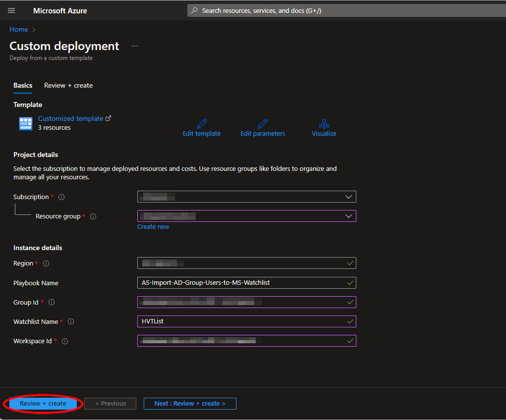Open the Azure portal hamburger menu
The height and width of the screenshot is (420, 506).
coord(11,10)
